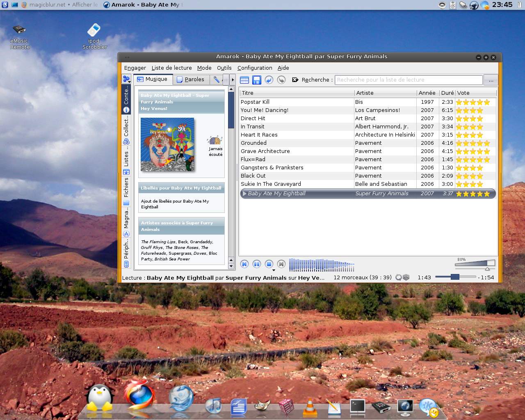Stop playback of Baby Ate My Eightball
The image size is (525, 420).
269,264
